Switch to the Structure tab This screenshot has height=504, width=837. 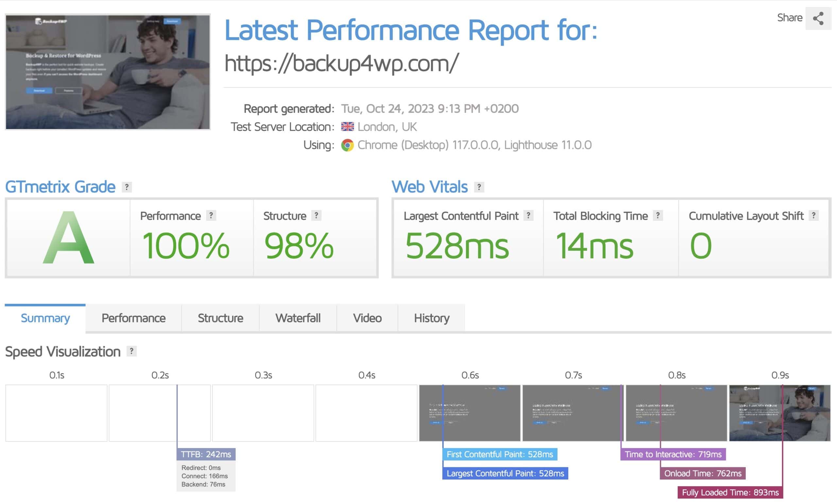click(220, 318)
